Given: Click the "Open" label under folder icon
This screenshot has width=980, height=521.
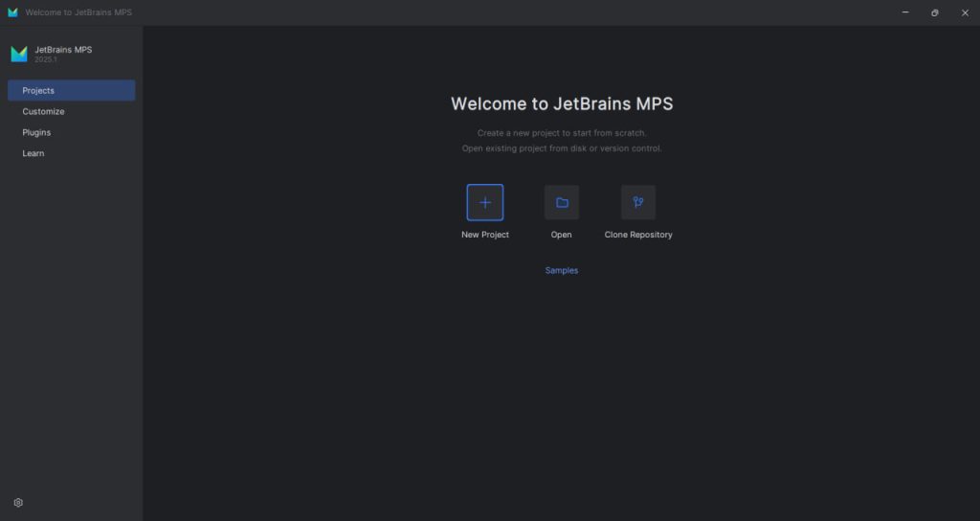Looking at the screenshot, I should 561,235.
